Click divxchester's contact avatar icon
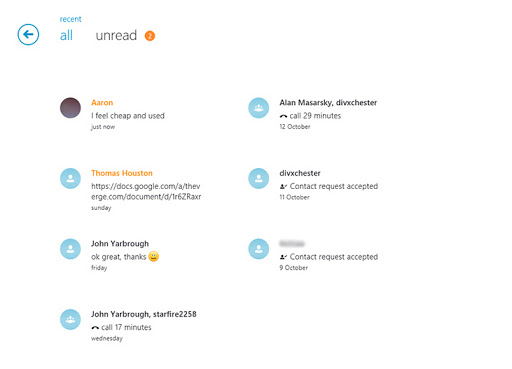This screenshot has width=512, height=369. (259, 178)
